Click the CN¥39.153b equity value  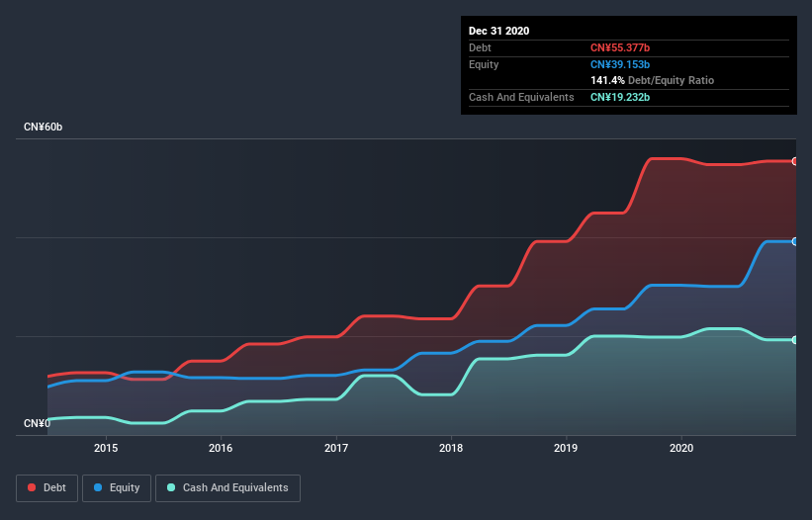click(x=620, y=64)
